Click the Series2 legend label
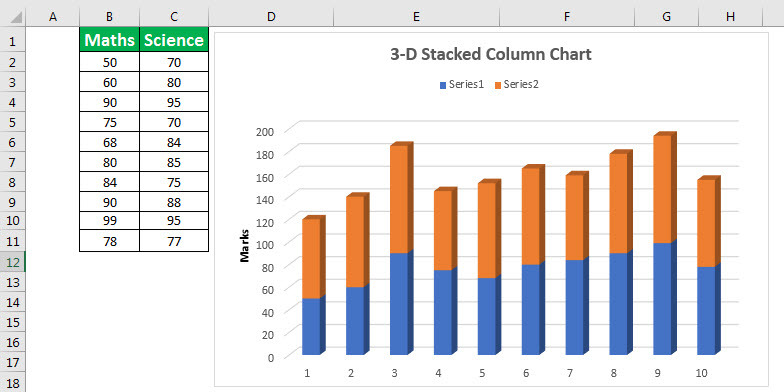The height and width of the screenshot is (392, 784). pyautogui.click(x=521, y=84)
